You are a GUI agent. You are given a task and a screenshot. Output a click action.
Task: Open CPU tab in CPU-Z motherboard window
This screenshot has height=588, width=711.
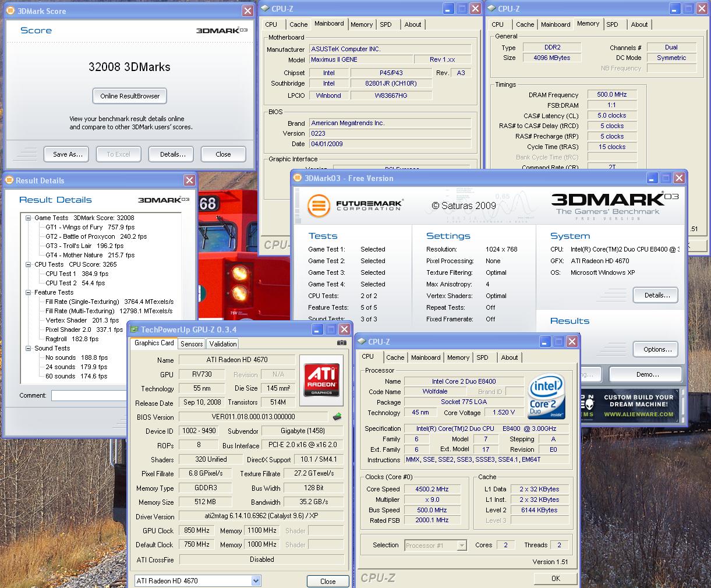pos(271,24)
